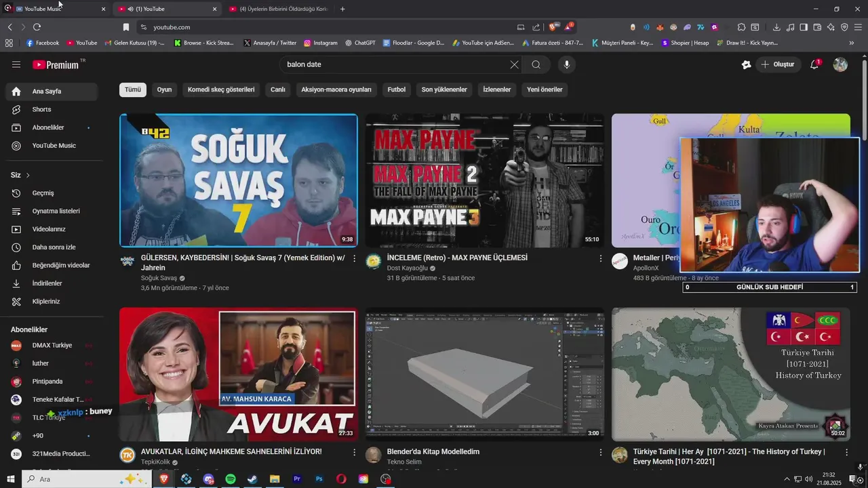
Task: Open the account avatar menu
Action: coord(840,64)
